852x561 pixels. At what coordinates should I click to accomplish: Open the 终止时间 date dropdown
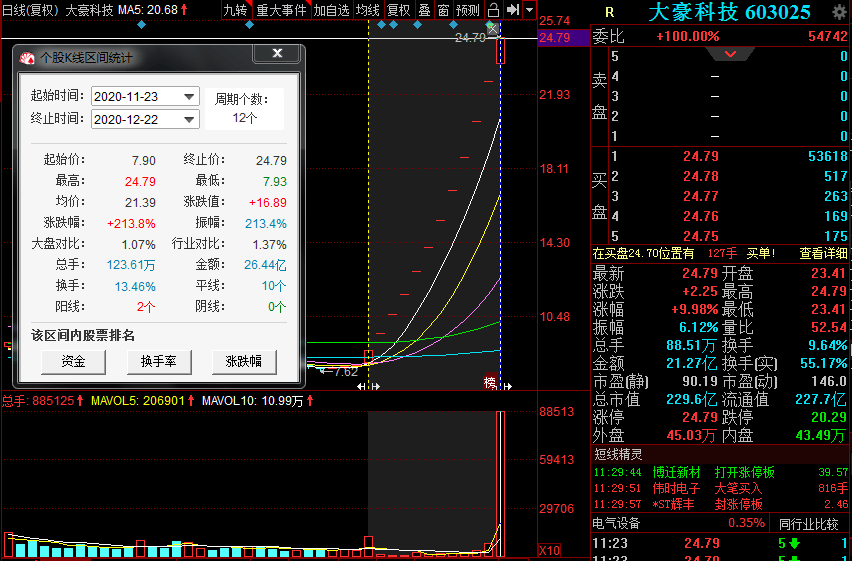point(189,120)
